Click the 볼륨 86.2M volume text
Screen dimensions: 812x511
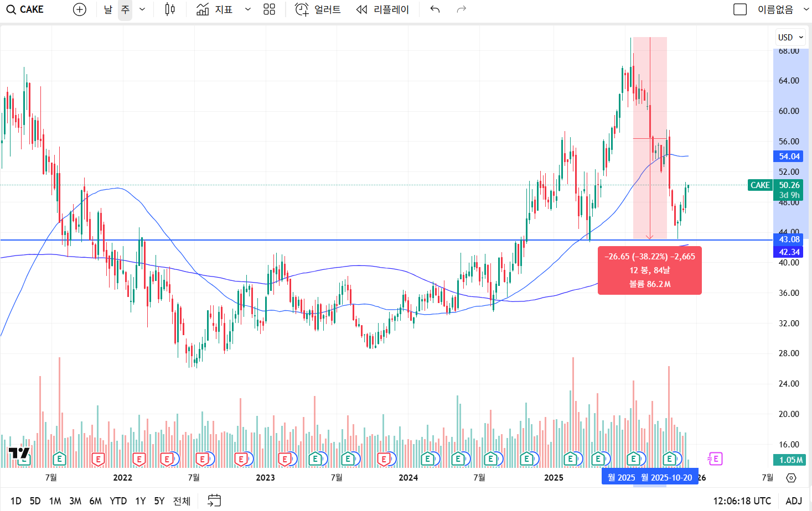point(650,284)
